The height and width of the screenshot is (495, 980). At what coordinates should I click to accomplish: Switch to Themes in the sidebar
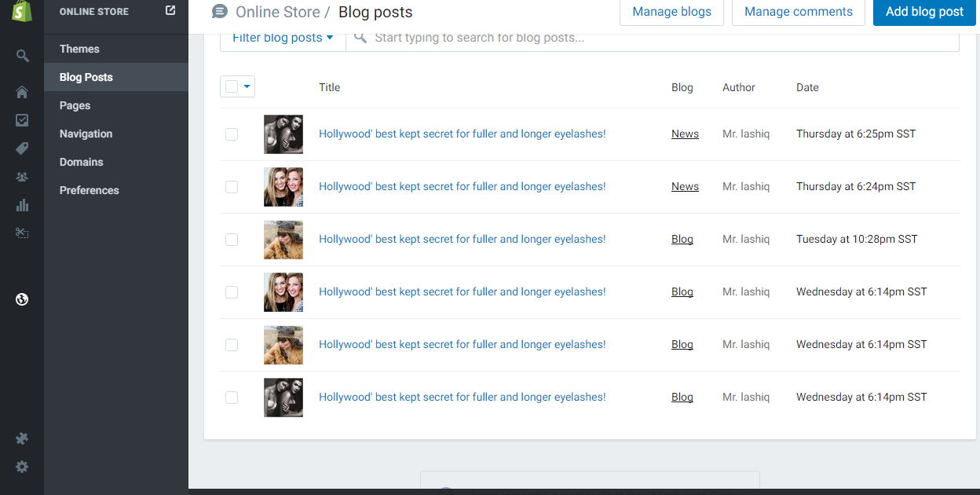79,49
